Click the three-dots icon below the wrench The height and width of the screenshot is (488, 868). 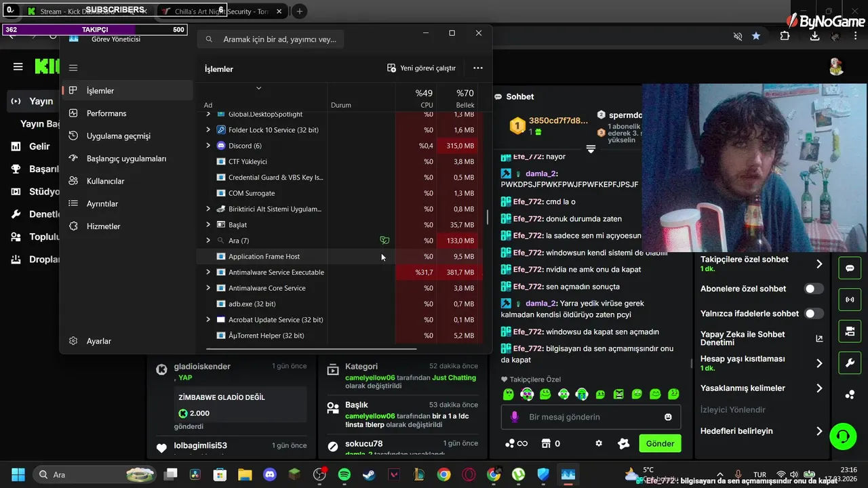tap(850, 394)
